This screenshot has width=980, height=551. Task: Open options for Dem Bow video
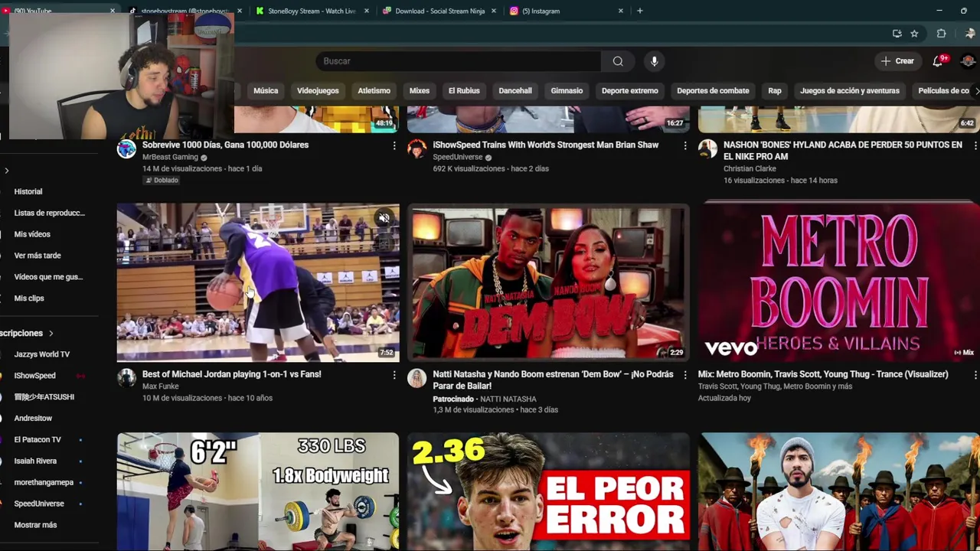[x=685, y=375]
